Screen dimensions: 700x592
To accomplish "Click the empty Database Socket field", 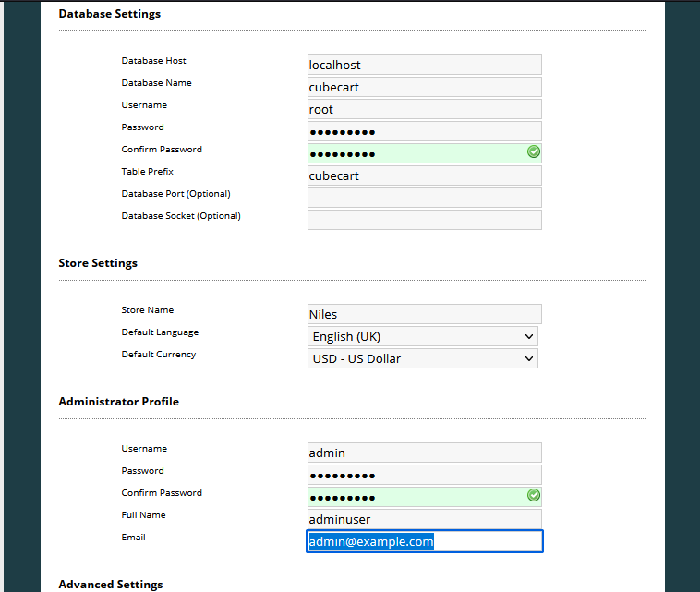I will [x=424, y=220].
